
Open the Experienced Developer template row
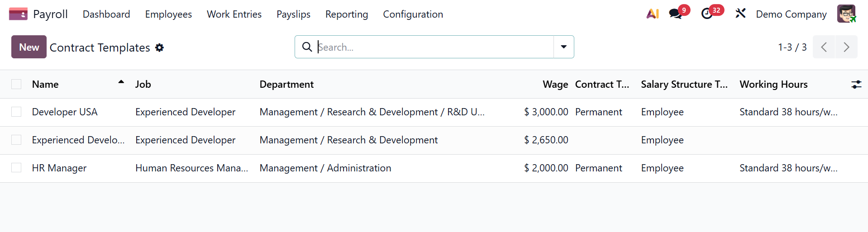coord(78,140)
